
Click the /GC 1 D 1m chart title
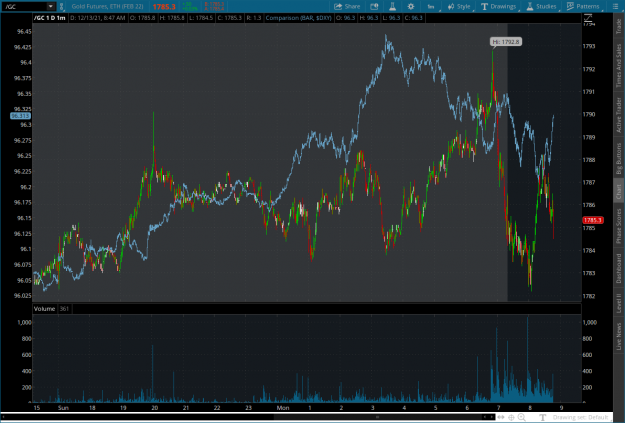click(x=50, y=18)
